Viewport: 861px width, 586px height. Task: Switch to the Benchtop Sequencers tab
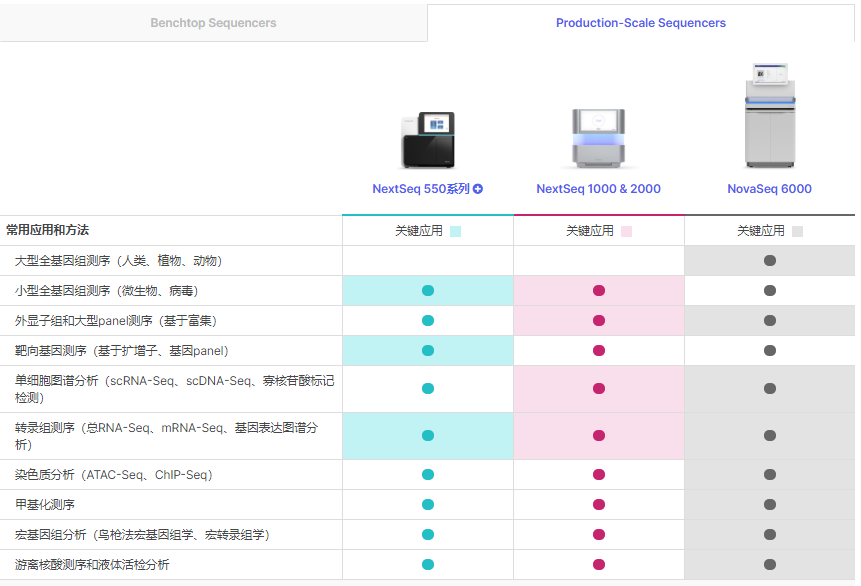click(213, 22)
